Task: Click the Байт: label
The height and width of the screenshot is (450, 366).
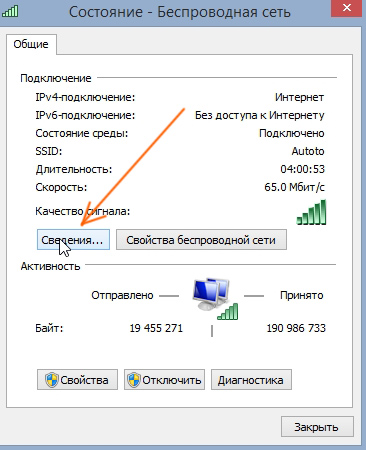Action: tap(49, 328)
